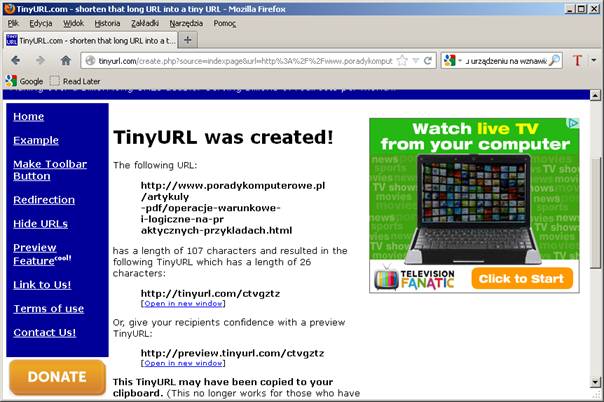Screen dimensions: 604x402
Task: Click the orange DONATE button
Action: (x=57, y=377)
